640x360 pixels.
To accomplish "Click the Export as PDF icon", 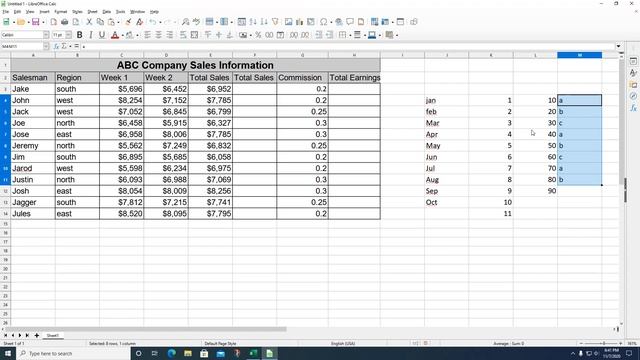I will 53,22.
